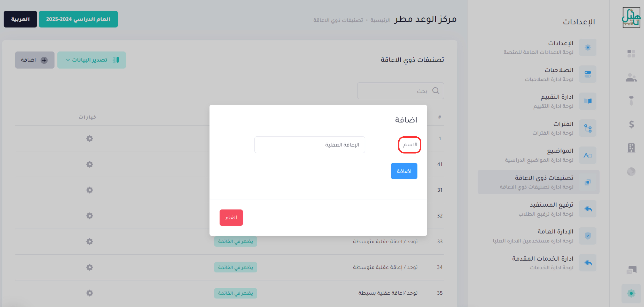Open the dollar finance icon in sidebar
The height and width of the screenshot is (307, 644).
point(631,124)
